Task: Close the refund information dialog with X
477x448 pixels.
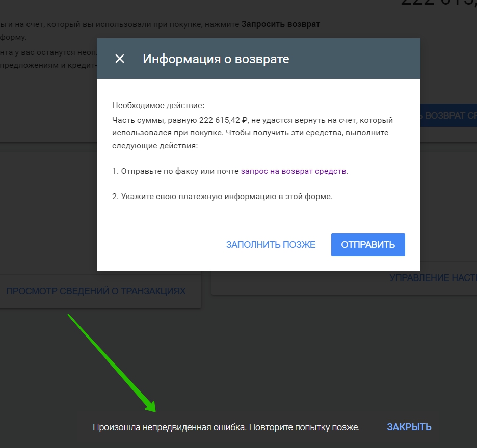Action: [120, 59]
